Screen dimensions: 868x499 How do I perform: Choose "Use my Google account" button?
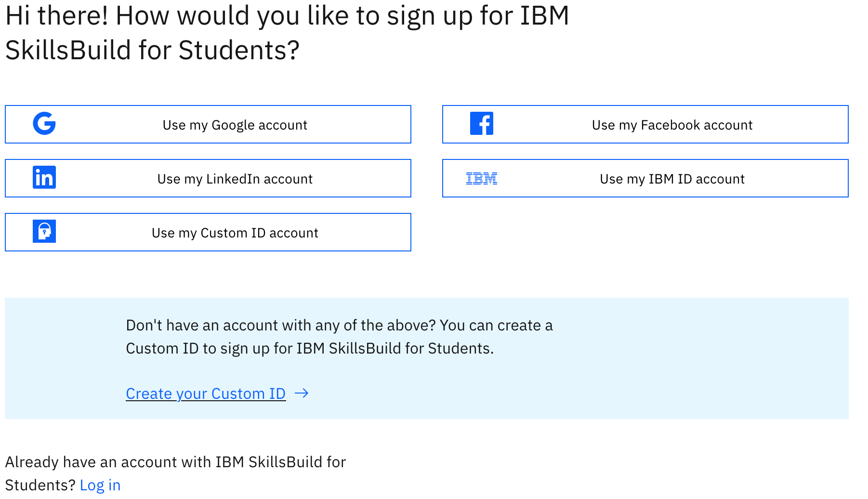(208, 124)
